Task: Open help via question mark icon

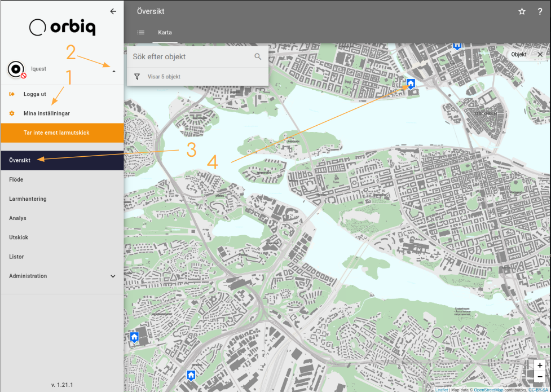Action: [x=540, y=11]
